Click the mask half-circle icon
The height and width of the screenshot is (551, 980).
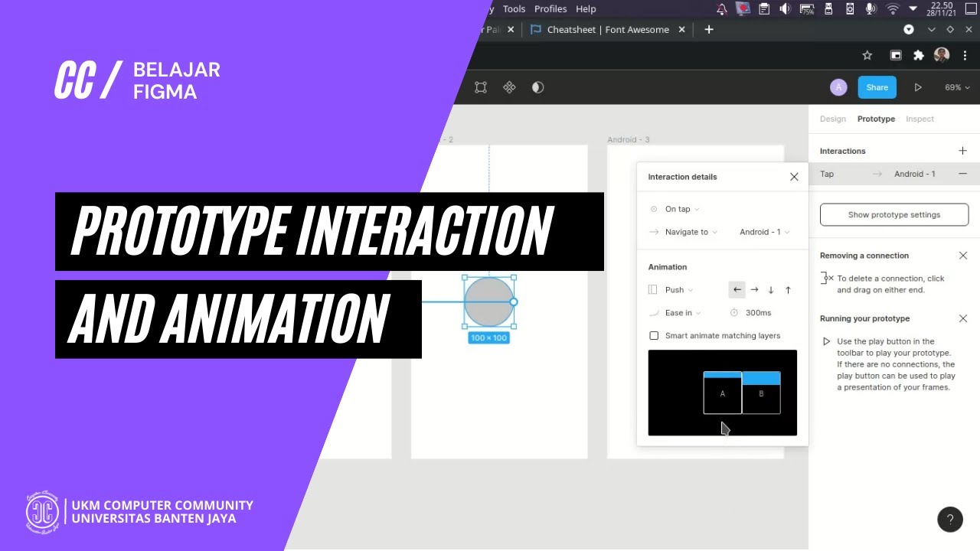coord(537,87)
